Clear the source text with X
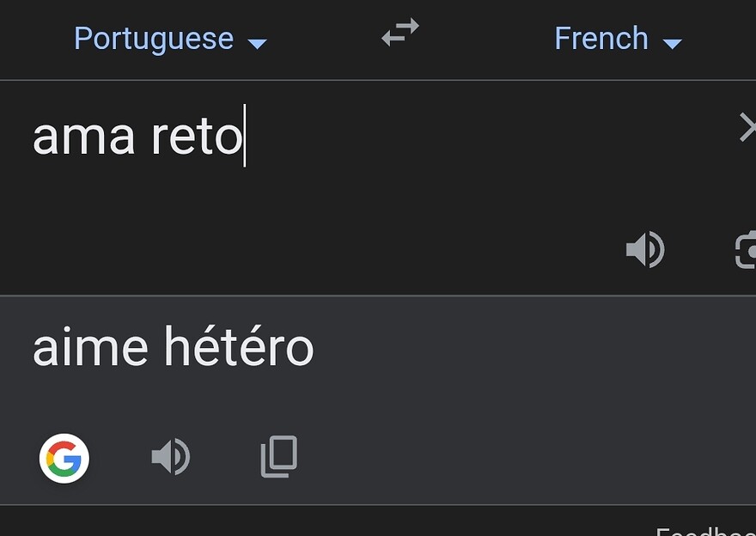 (x=747, y=129)
